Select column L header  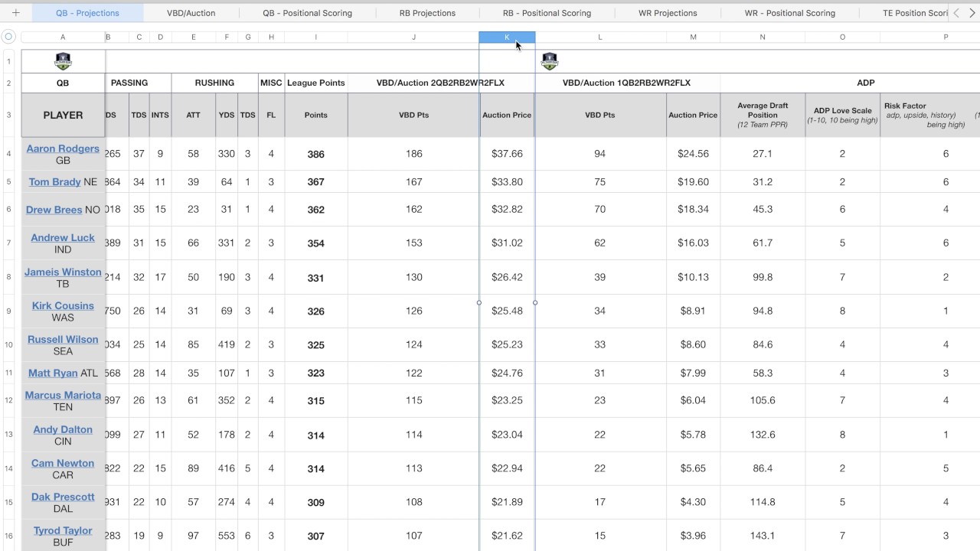pos(600,37)
